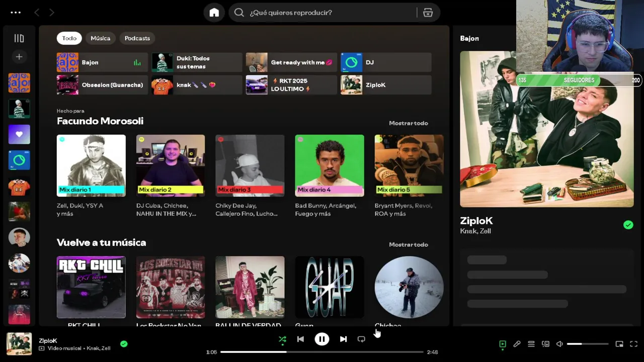
Task: Open RKT 2025 LO ULTIMO tile
Action: click(291, 85)
